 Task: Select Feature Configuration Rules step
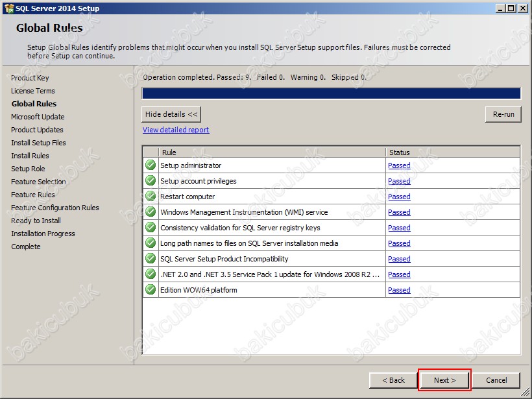coord(55,208)
